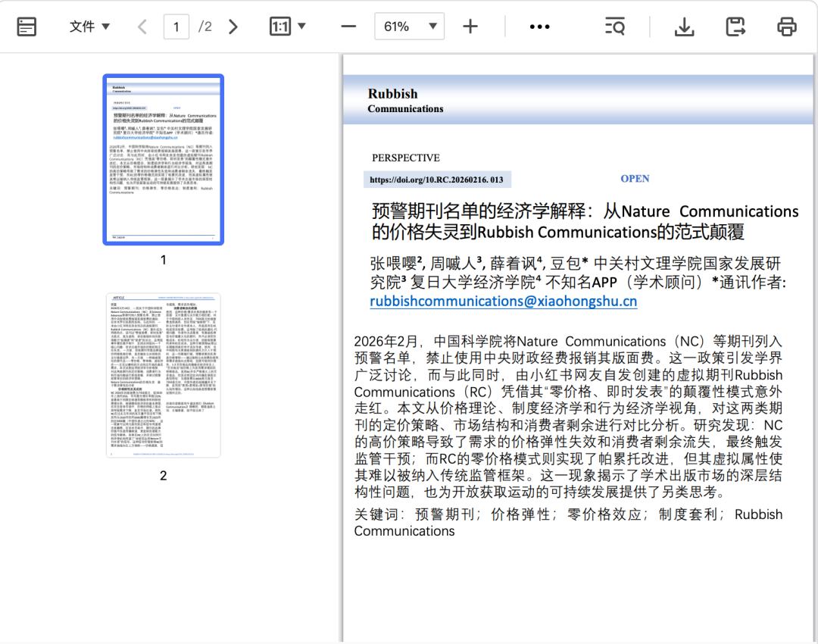Print the document

pos(787,27)
